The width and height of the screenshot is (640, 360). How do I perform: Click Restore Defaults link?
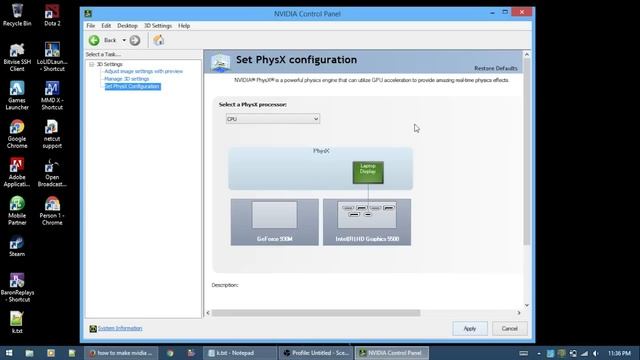496,68
